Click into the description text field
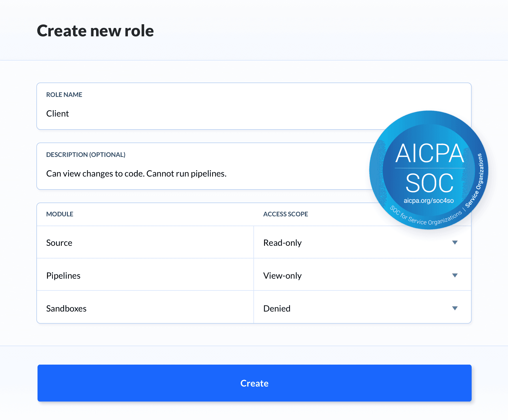The width and height of the screenshot is (508, 420). point(202,174)
